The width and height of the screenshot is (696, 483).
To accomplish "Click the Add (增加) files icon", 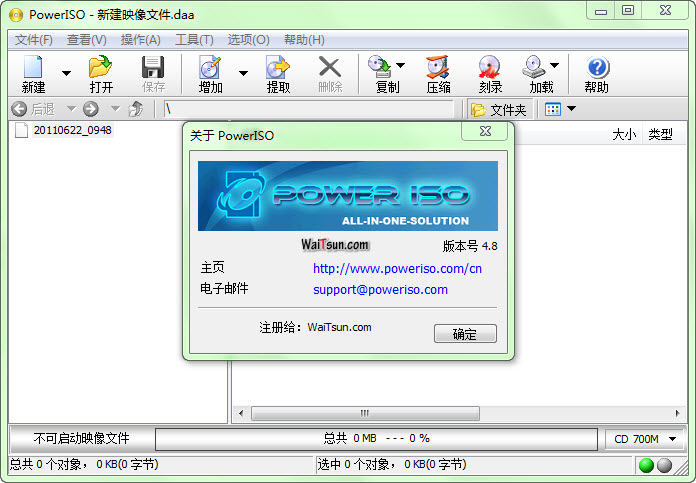I will (210, 68).
